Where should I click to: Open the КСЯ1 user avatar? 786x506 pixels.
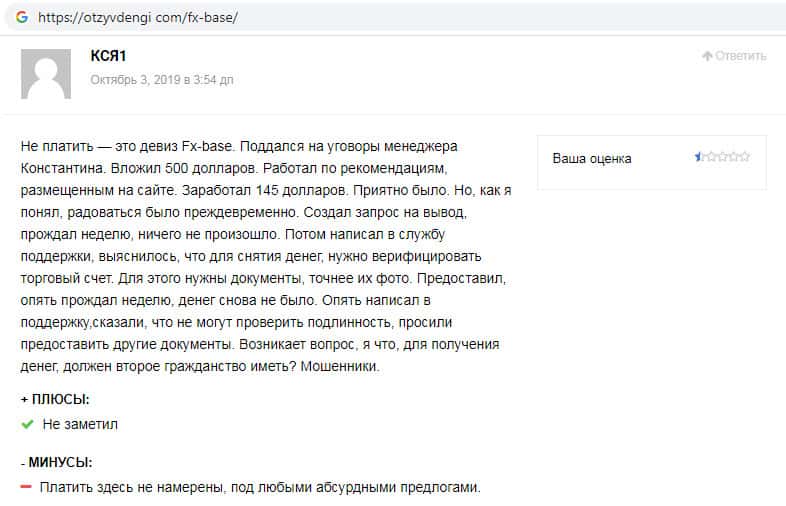click(46, 74)
